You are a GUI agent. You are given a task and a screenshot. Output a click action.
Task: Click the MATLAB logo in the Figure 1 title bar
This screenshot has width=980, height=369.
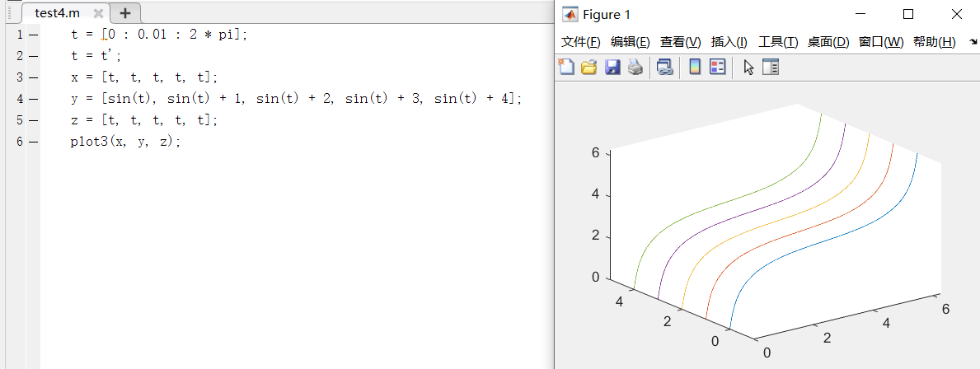(x=570, y=14)
